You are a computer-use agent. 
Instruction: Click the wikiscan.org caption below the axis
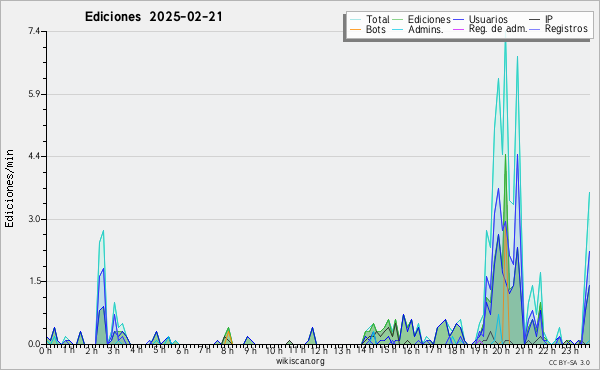point(300,361)
